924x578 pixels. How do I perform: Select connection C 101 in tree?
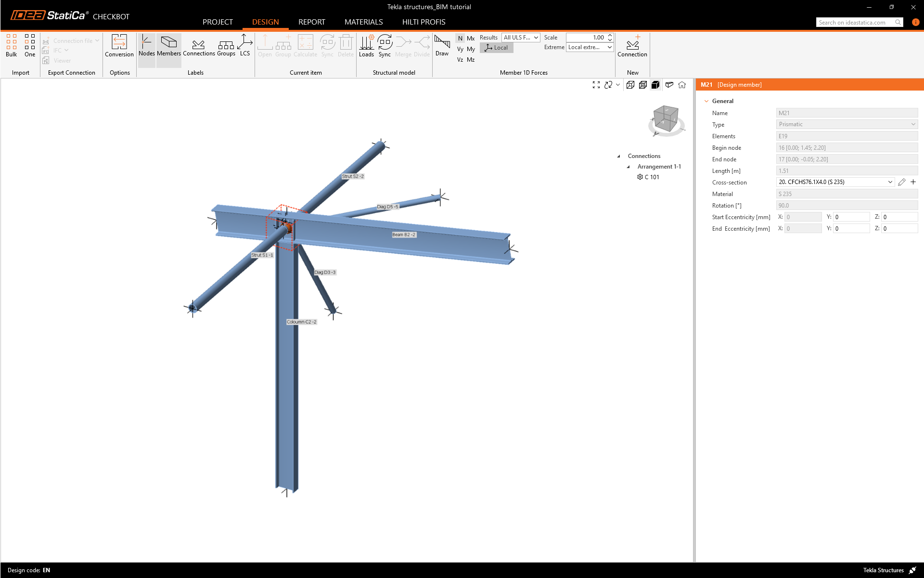tap(652, 177)
